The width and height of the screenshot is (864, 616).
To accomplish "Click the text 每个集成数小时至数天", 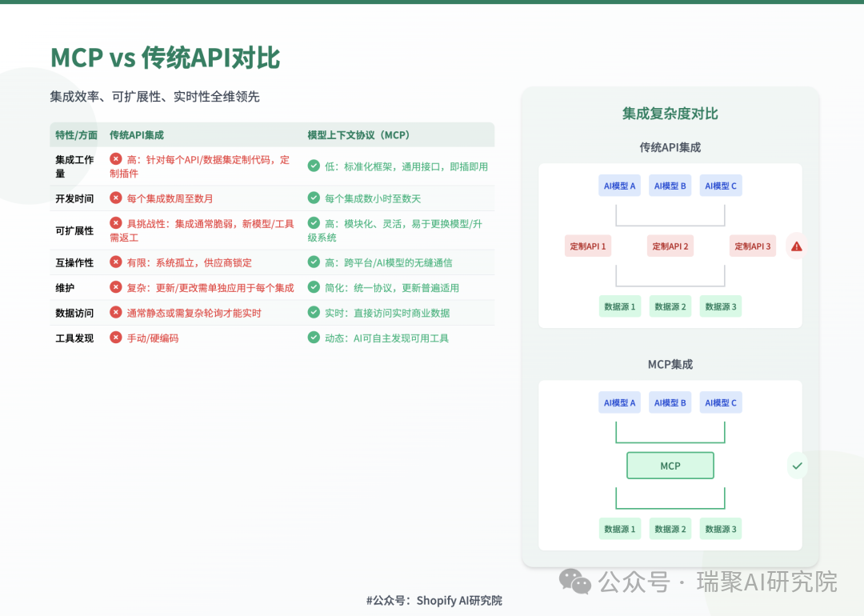I will 373,198.
